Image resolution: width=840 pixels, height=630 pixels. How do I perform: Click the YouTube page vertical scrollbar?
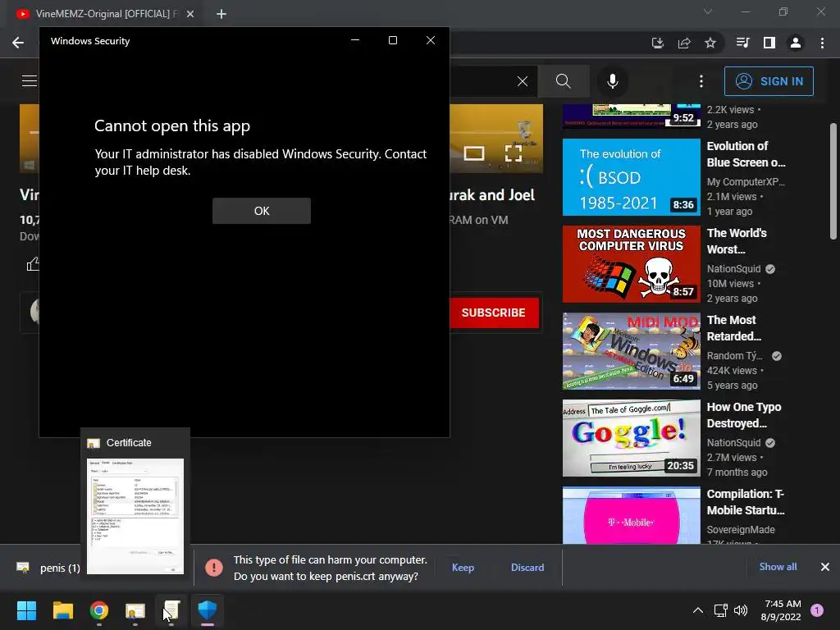coord(833,181)
